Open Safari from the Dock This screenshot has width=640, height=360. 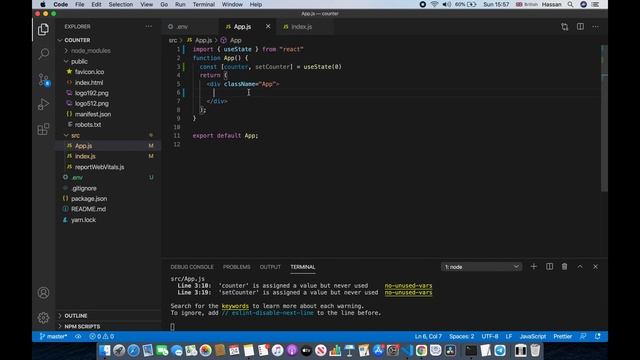[133, 351]
